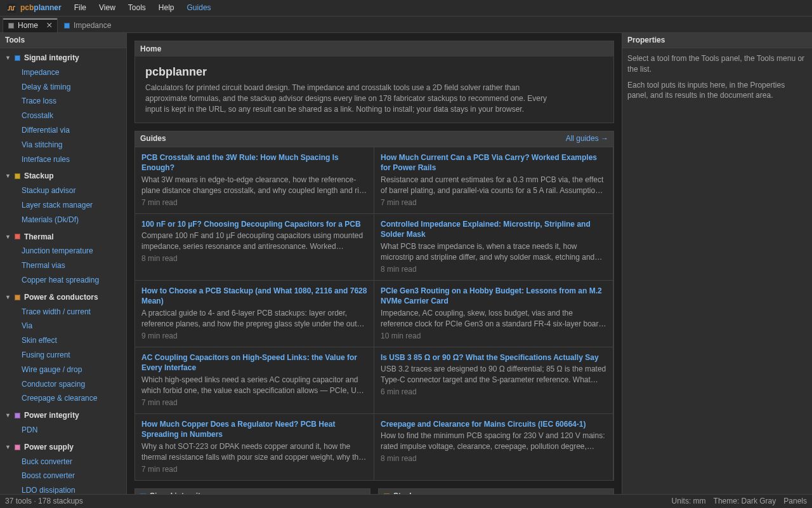The image size is (812, 508).
Task: Open the File menu
Action: tap(80, 8)
